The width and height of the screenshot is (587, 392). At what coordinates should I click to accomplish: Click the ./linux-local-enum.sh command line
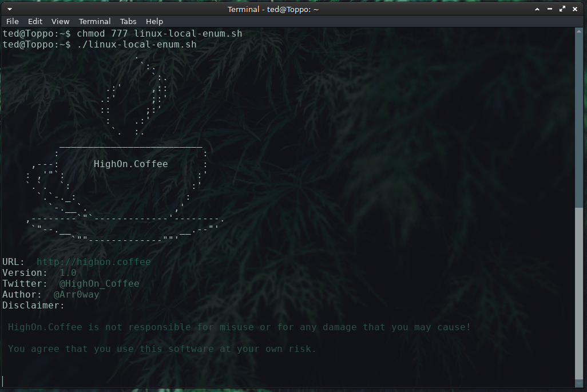[137, 45]
